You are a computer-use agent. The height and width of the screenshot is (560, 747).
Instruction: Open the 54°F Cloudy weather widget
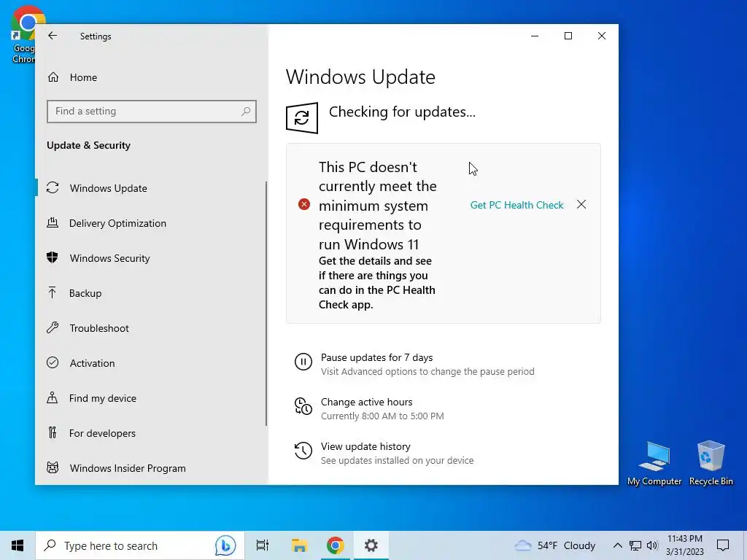coord(555,545)
